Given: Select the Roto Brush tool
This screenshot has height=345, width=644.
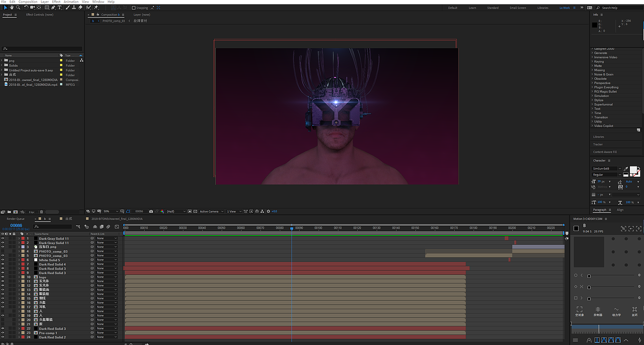Looking at the screenshot, I should click(x=89, y=8).
